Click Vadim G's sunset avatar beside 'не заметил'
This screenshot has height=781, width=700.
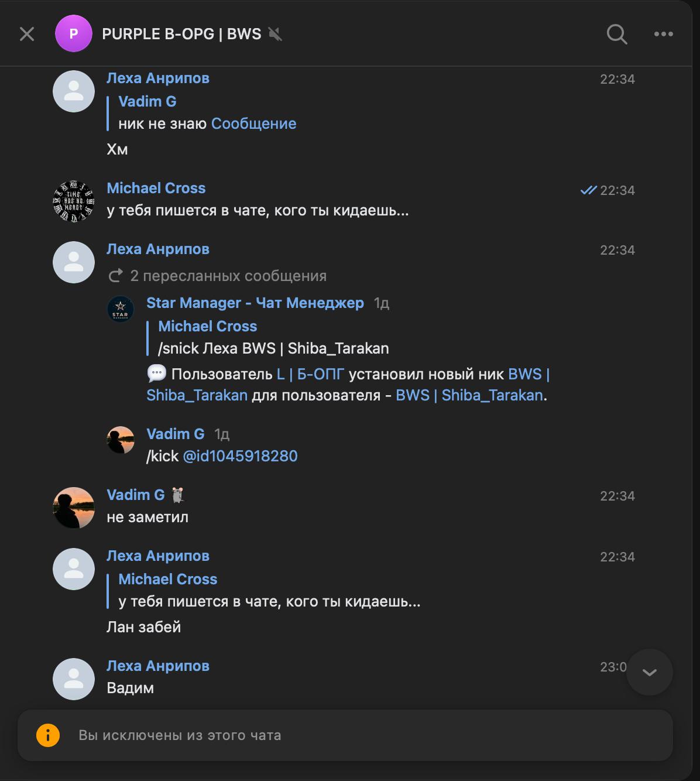point(74,508)
